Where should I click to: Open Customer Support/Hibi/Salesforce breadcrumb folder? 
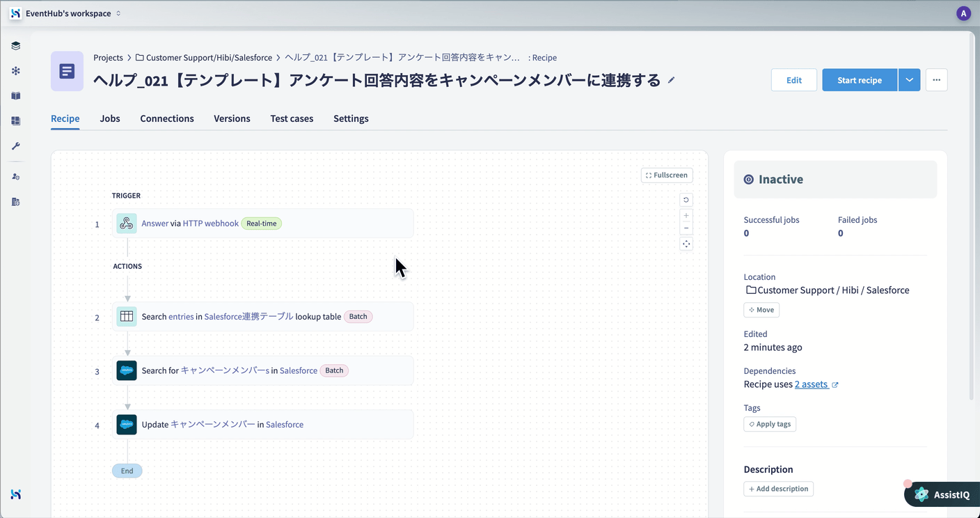tap(203, 58)
